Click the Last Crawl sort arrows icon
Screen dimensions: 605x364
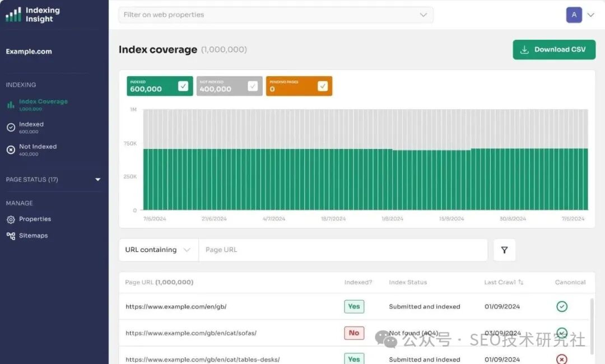(521, 282)
